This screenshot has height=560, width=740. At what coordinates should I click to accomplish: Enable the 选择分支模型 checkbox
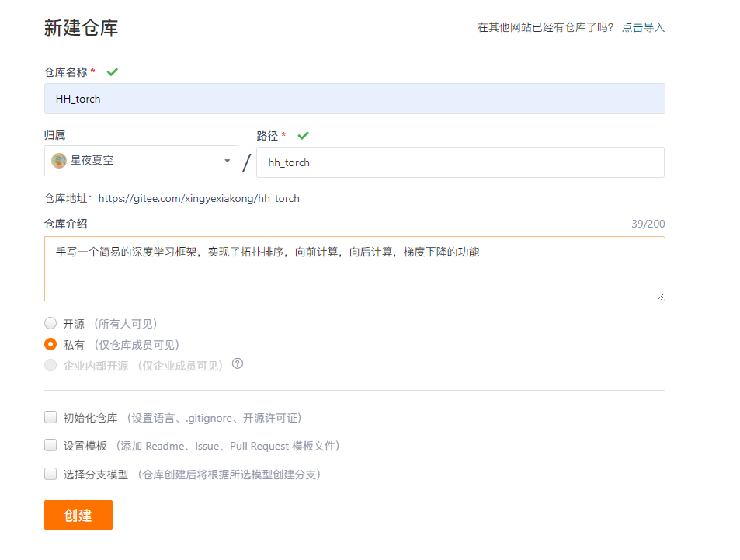tap(50, 474)
